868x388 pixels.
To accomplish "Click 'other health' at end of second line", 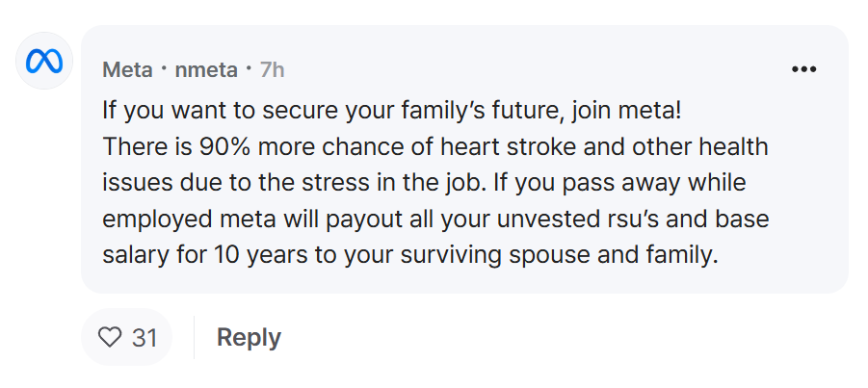I will tap(700, 147).
